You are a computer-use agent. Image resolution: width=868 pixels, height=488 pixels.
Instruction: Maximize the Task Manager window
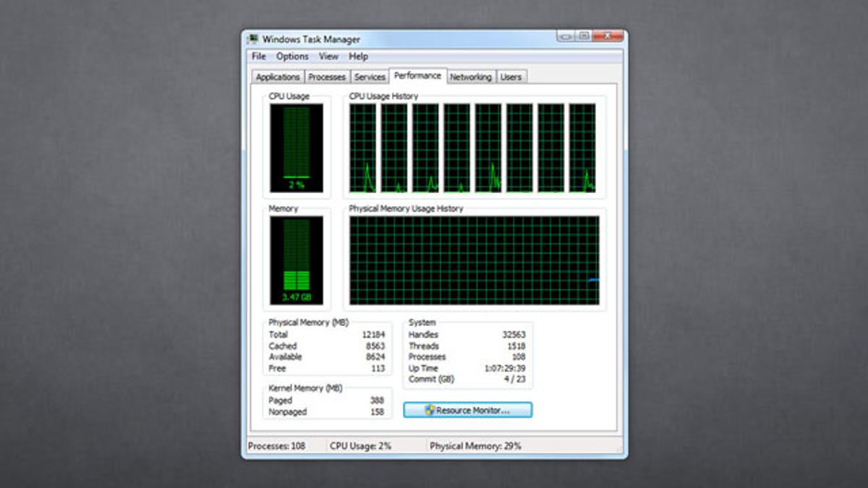pos(583,35)
